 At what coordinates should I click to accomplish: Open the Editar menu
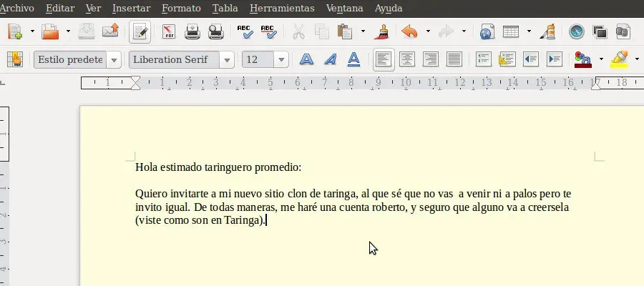60,8
